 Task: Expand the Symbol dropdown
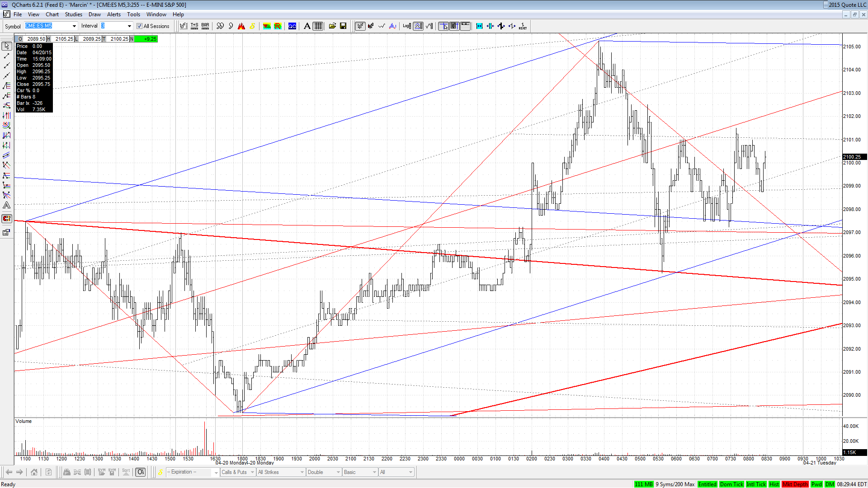74,26
